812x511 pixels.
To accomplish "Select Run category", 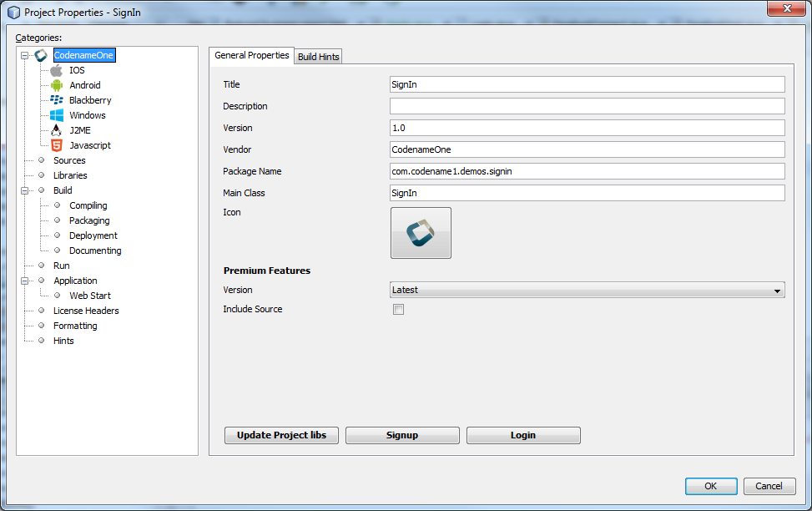I will 62,266.
